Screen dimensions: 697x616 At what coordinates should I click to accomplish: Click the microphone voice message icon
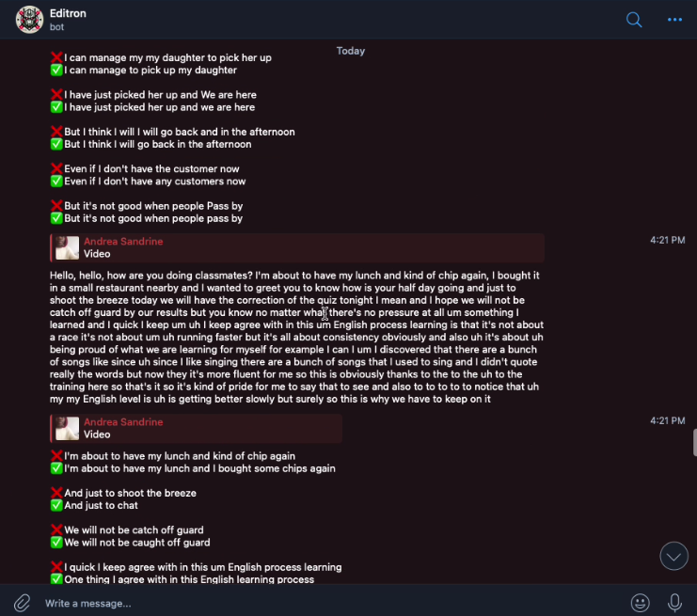[674, 603]
